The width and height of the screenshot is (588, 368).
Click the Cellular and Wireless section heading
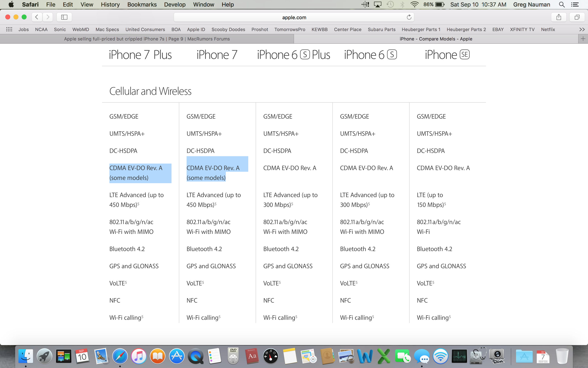pos(150,91)
